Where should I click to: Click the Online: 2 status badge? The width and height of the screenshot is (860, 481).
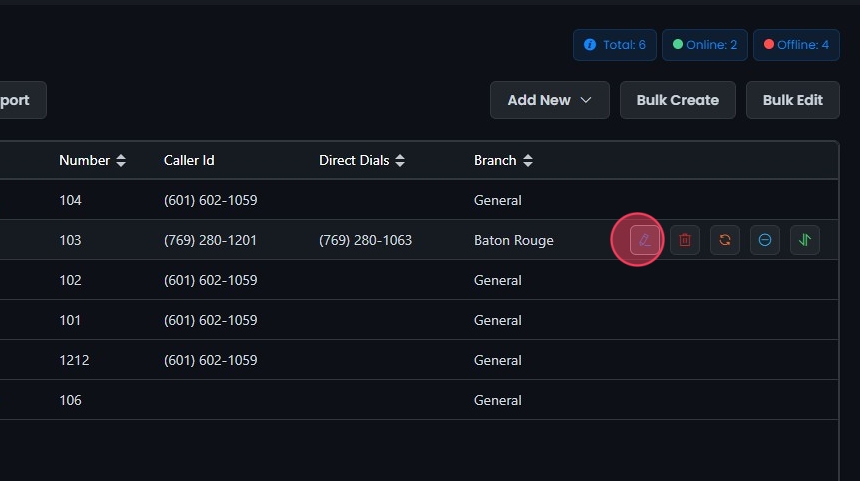[x=705, y=45]
